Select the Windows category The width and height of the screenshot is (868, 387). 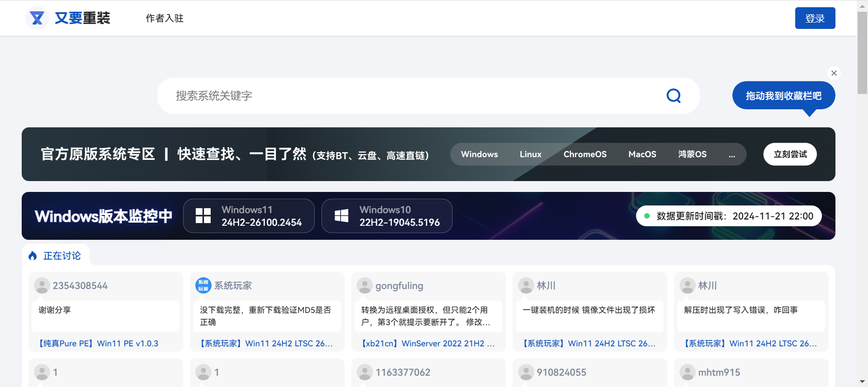[x=479, y=154]
